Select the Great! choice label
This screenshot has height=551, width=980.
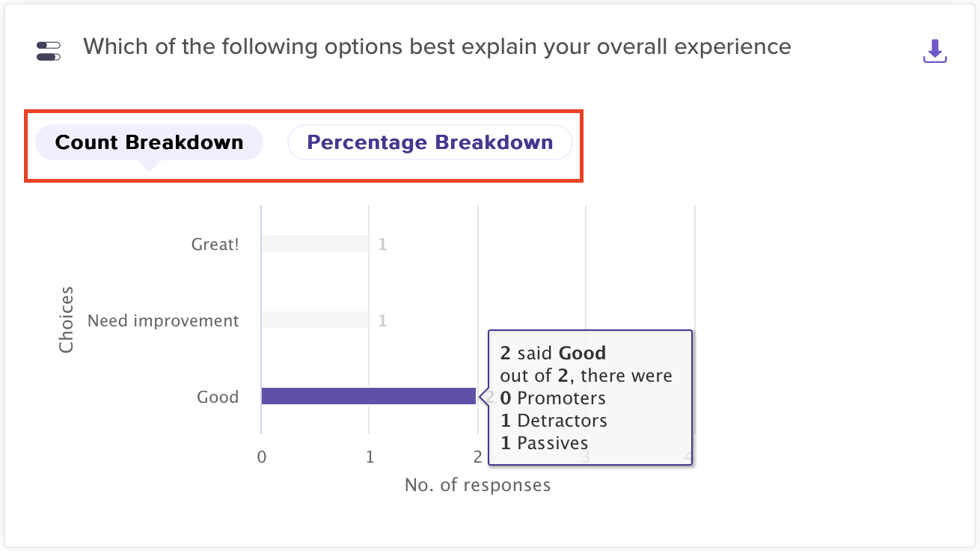pyautogui.click(x=215, y=244)
